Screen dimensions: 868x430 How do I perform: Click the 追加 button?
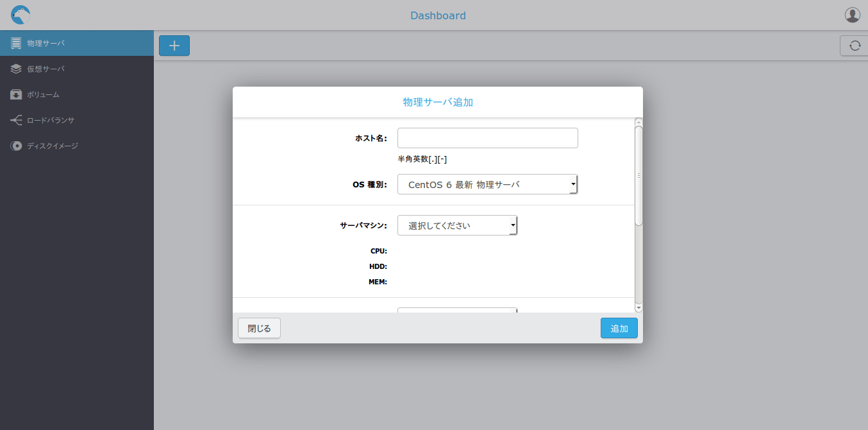[x=619, y=328]
